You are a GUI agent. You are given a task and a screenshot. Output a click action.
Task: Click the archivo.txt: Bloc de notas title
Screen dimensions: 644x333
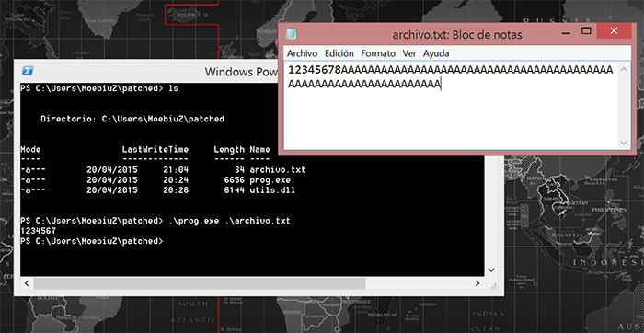point(457,35)
